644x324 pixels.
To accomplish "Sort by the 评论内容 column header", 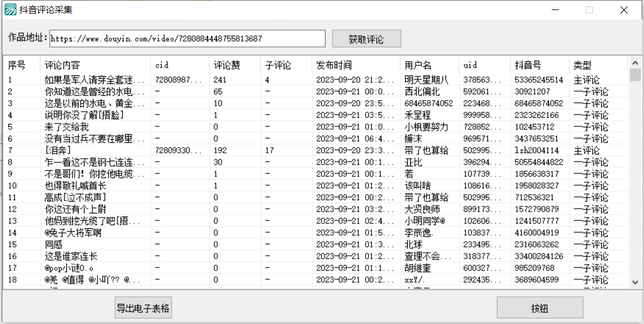I will click(x=95, y=65).
